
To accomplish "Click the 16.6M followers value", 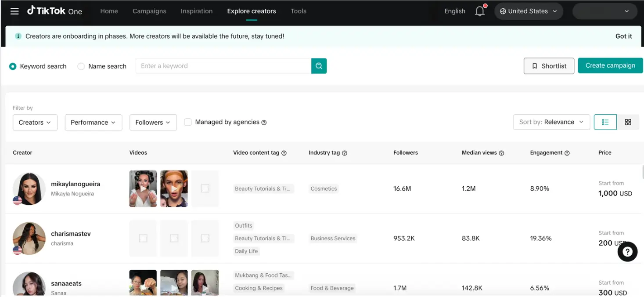I will coord(402,188).
